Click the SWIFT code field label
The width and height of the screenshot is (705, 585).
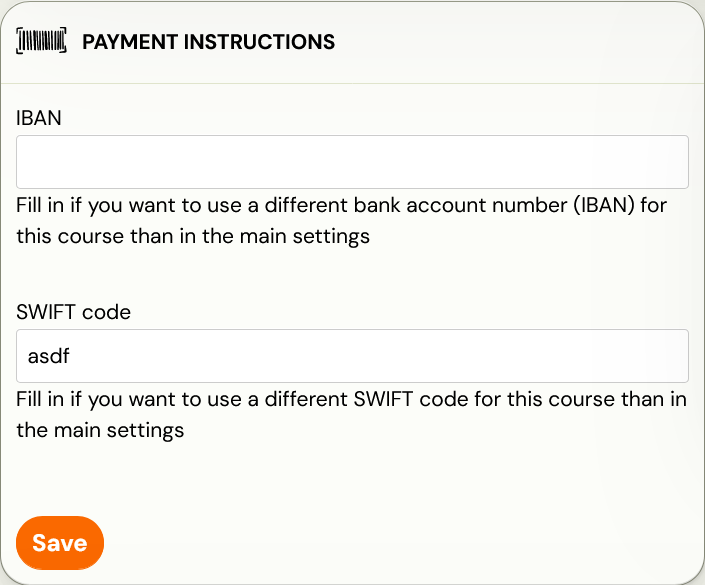coord(73,312)
